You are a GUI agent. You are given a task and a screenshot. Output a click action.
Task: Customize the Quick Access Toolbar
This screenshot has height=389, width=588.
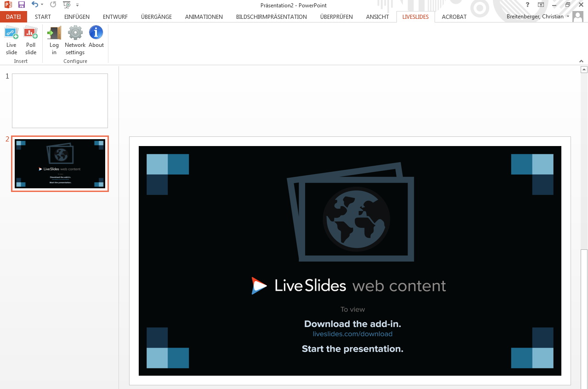click(77, 5)
